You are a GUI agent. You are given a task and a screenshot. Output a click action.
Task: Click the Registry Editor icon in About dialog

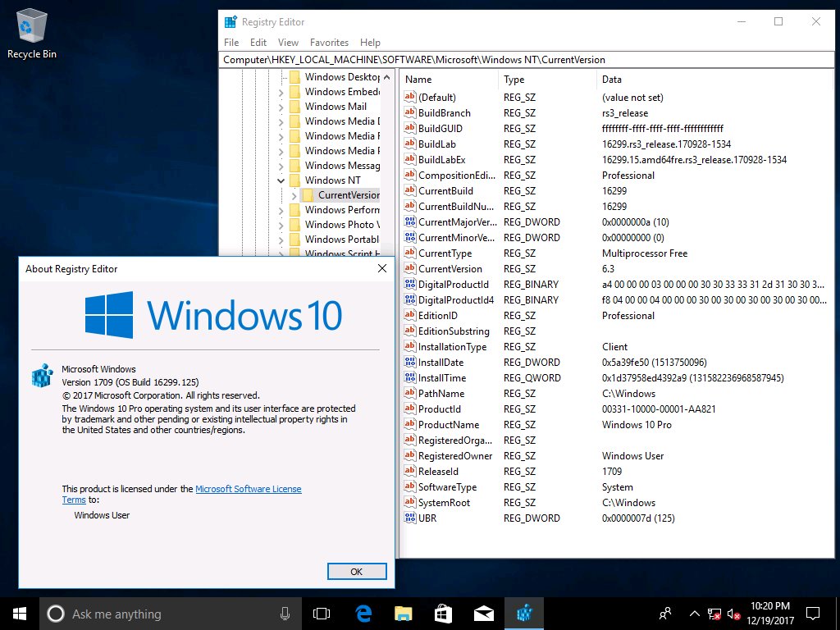point(43,375)
